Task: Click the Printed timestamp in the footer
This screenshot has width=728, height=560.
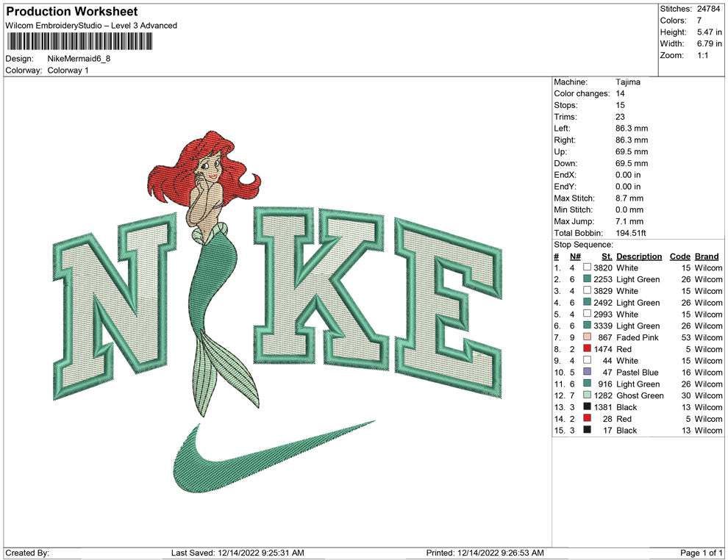Action: (485, 553)
